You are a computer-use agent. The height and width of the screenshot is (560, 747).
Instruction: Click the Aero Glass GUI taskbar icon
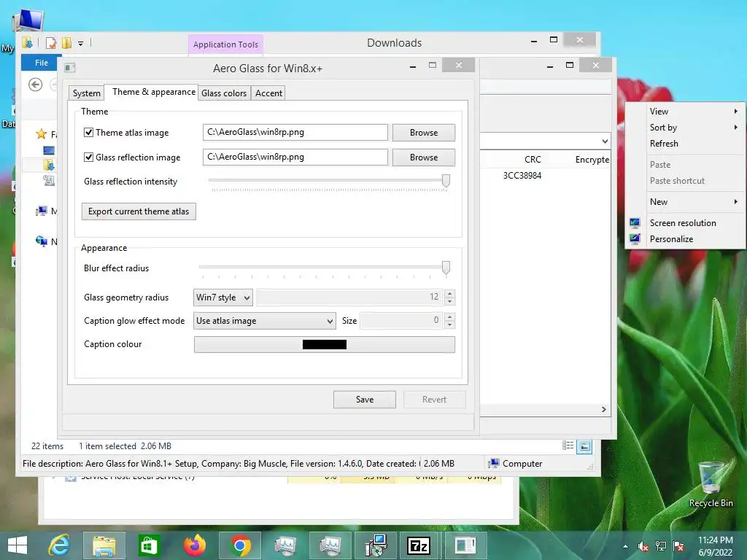[x=465, y=545]
